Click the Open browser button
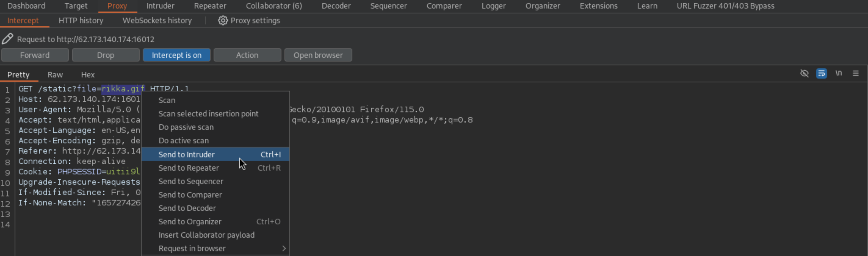Screen dimensions: 868x256 [318, 55]
